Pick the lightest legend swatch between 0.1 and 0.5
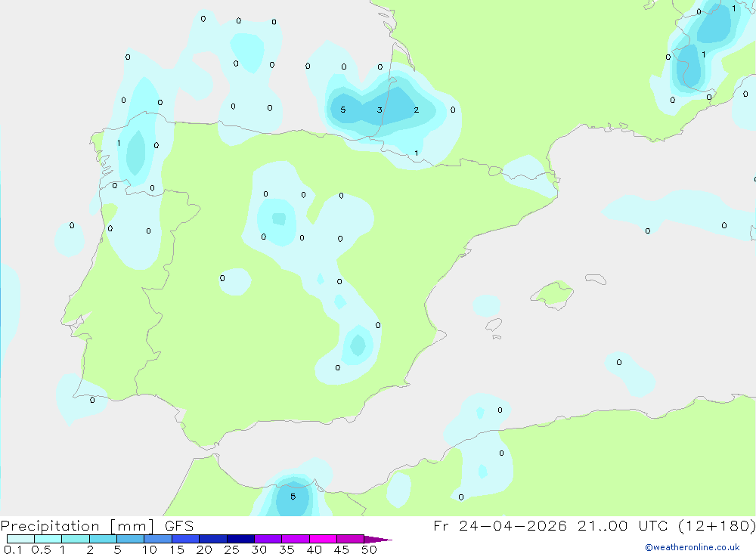756x554 pixels. (20, 539)
